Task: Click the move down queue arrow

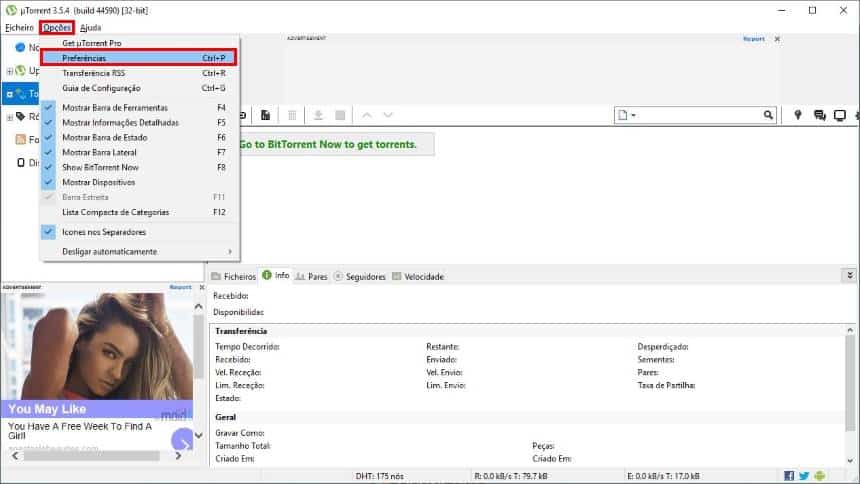Action: (388, 115)
